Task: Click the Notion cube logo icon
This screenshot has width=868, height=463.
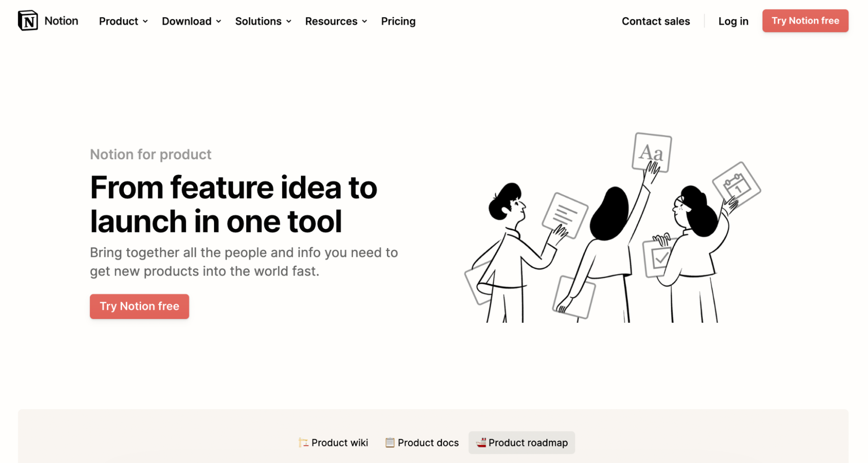Action: [28, 20]
